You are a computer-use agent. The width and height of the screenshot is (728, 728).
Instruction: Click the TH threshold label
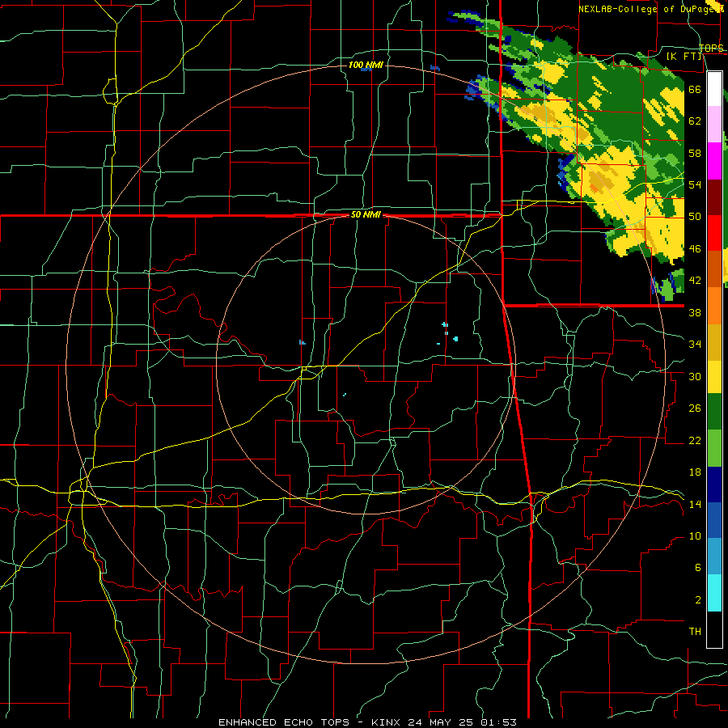pyautogui.click(x=695, y=632)
